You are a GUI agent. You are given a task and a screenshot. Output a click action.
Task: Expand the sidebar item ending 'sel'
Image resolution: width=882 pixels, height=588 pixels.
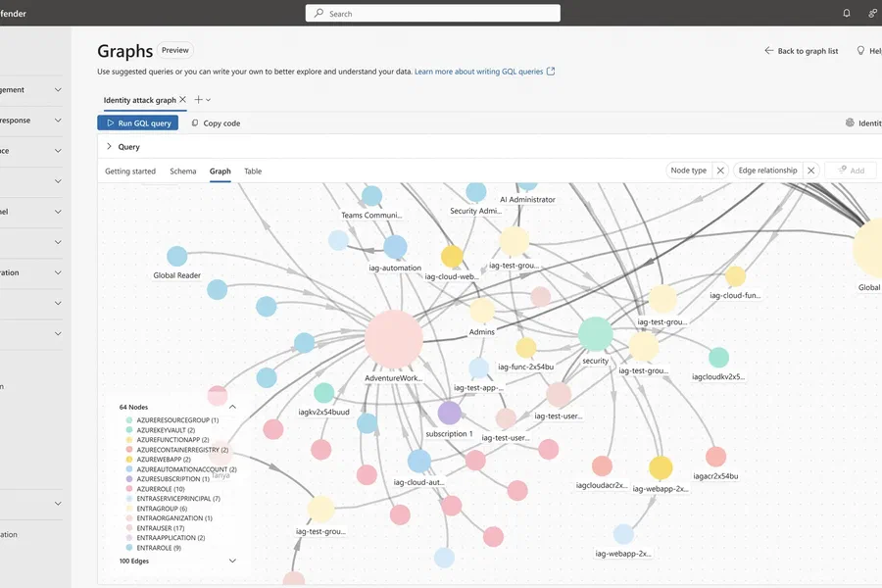(x=58, y=212)
